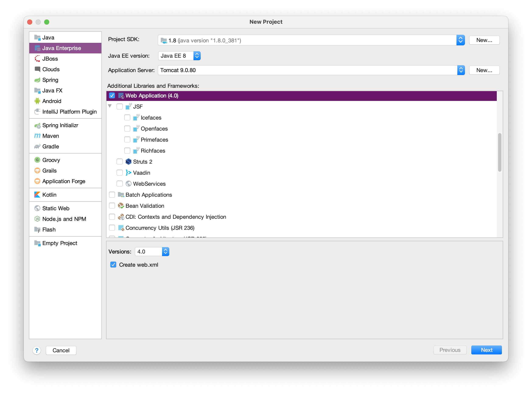
Task: Click the Empty Project folder icon
Action: point(37,243)
